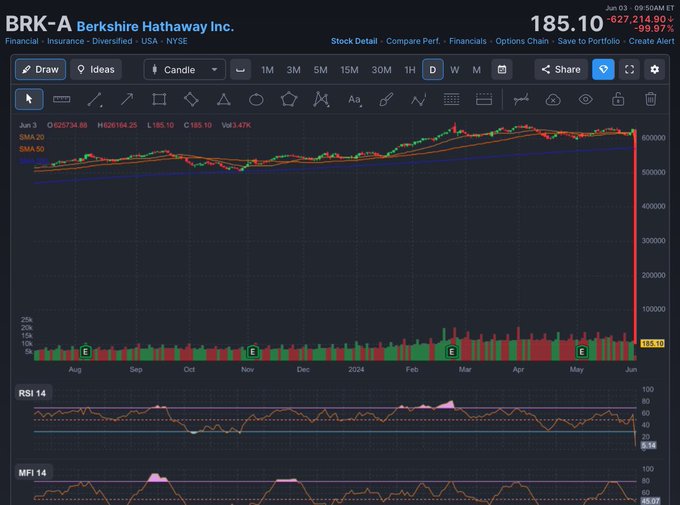Switch to 15M interval
Screen dimensions: 680x505
pos(349,70)
